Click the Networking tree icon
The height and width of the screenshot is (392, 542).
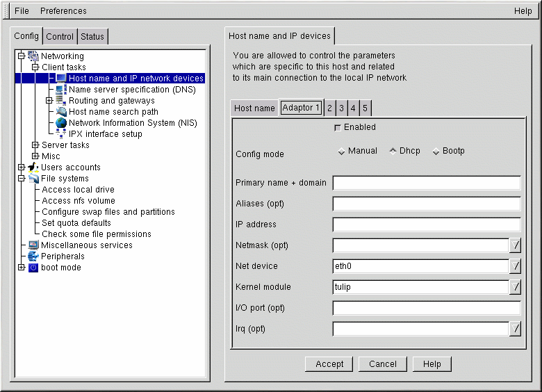(33, 56)
